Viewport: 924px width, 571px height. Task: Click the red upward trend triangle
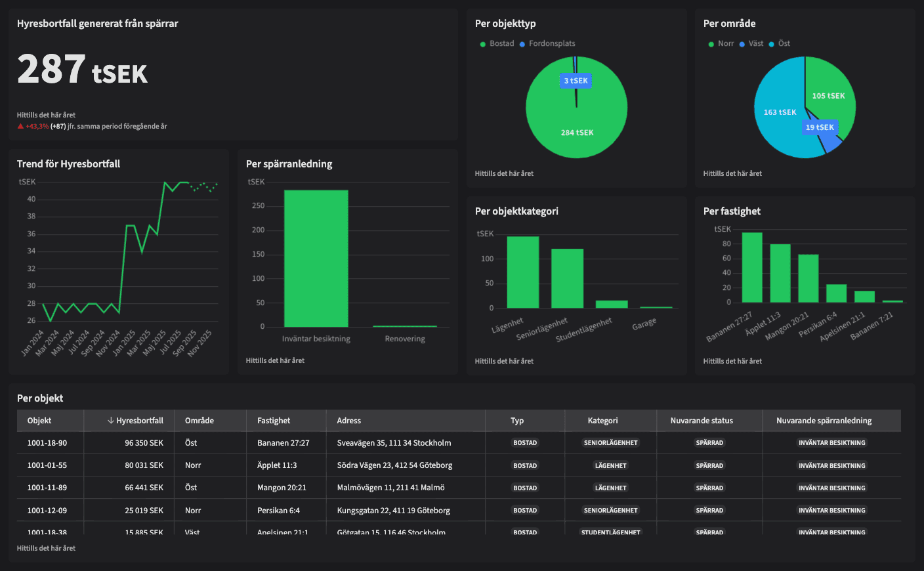[20, 126]
